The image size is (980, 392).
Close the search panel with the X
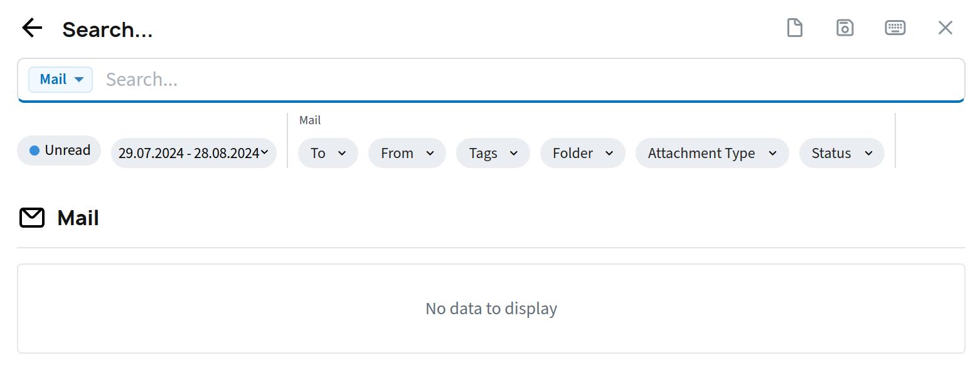point(945,28)
